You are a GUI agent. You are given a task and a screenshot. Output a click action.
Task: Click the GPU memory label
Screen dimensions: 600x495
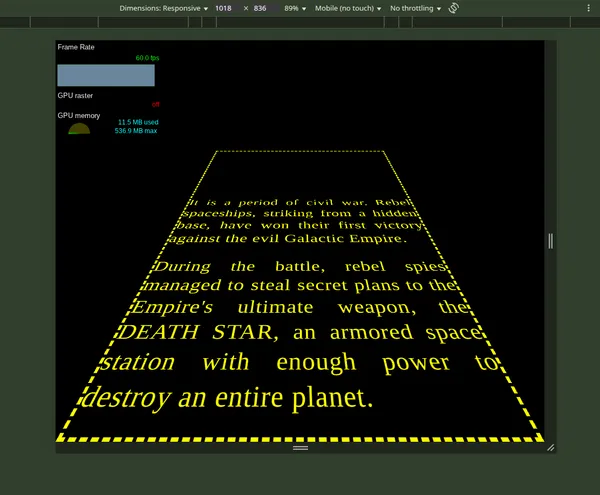pyautogui.click(x=79, y=116)
